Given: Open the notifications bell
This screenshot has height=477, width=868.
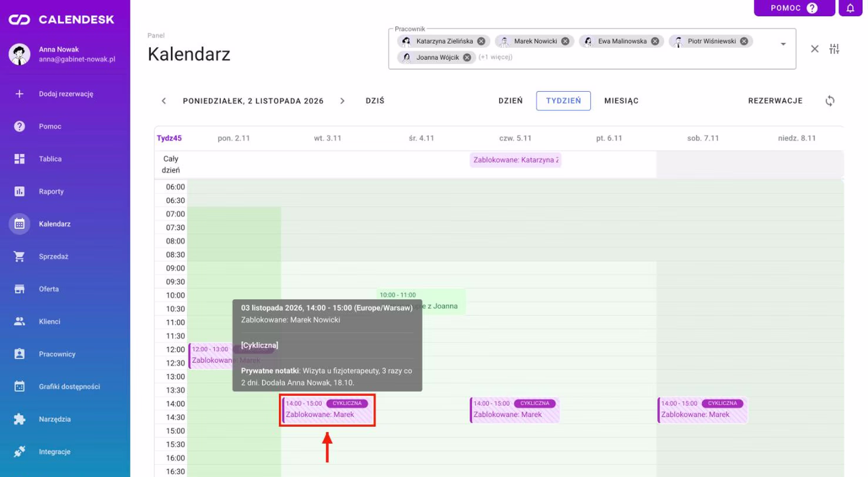Looking at the screenshot, I should (x=850, y=8).
